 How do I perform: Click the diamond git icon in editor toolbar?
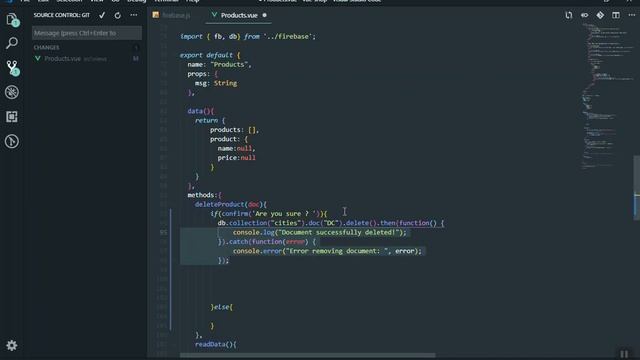click(x=600, y=16)
